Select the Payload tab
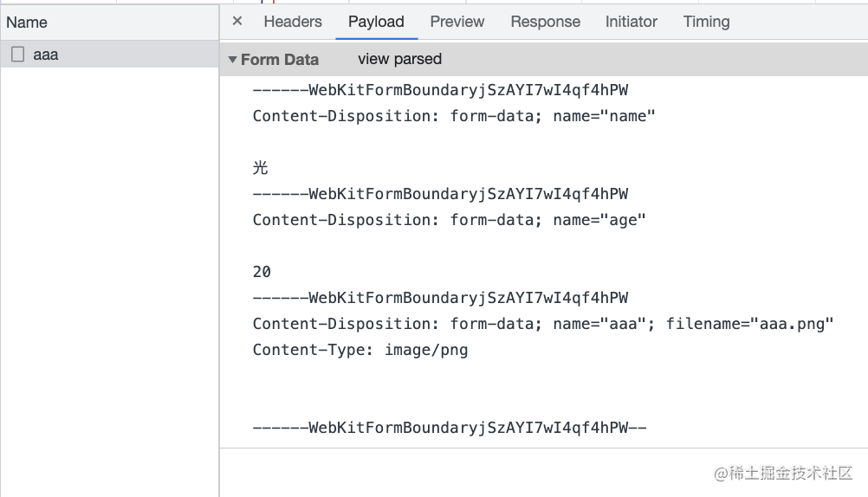This screenshot has width=868, height=497. pos(377,22)
